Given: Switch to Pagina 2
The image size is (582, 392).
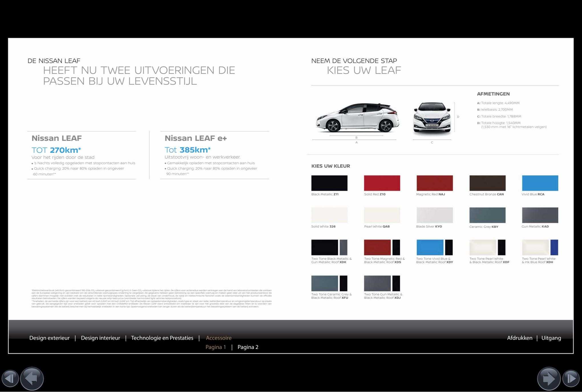Looking at the screenshot, I should coord(248,347).
